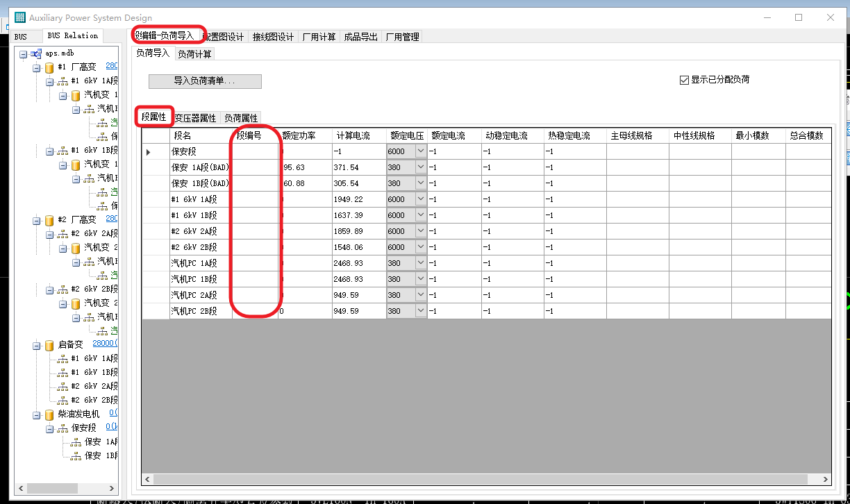Image resolution: width=850 pixels, height=504 pixels.
Task: Click the 保安段 bus icon in tree
Action: tap(62, 428)
